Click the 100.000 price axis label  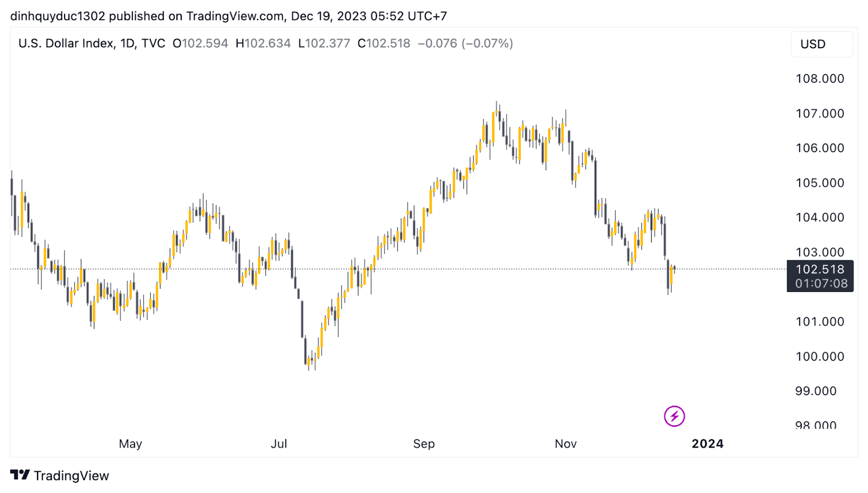(820, 356)
